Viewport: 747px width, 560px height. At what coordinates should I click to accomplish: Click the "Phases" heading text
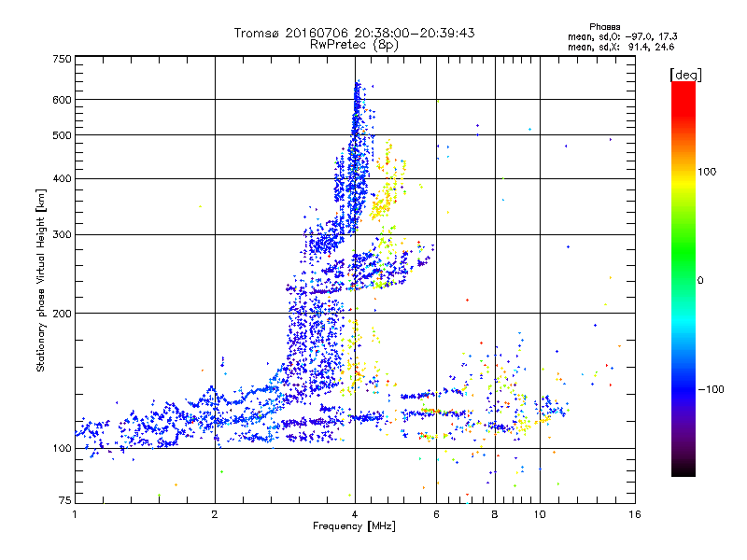604,27
